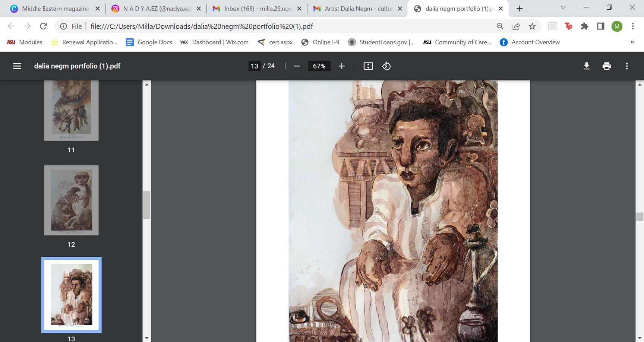Viewport: 644px width, 342px height.
Task: Select page 13 thumbnail
Action: (72, 295)
